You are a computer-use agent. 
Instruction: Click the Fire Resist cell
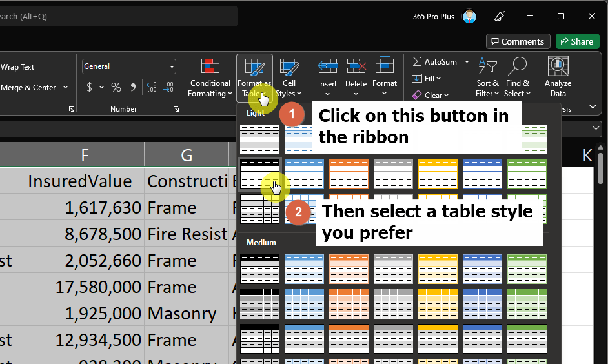[x=187, y=234]
